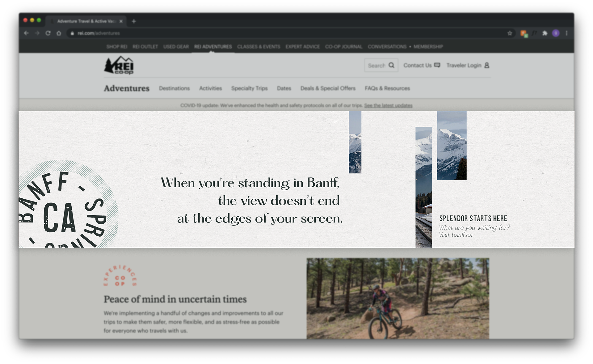Image resolution: width=593 pixels, height=364 pixels.
Task: Bookmark page with the star icon
Action: click(x=510, y=33)
